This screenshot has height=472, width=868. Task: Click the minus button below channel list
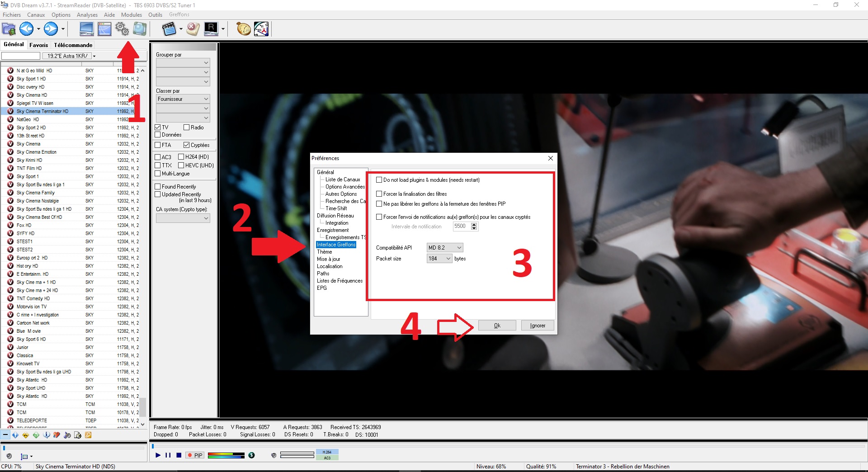click(x=5, y=435)
